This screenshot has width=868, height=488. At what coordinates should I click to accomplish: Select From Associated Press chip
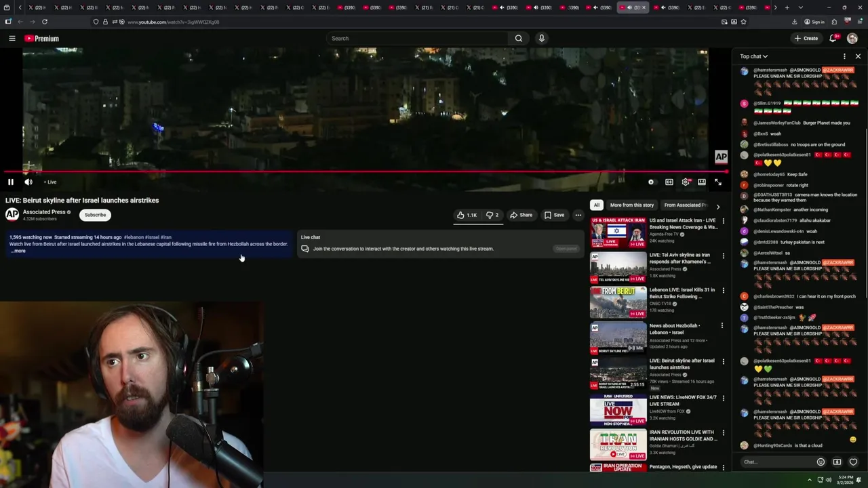click(x=685, y=205)
